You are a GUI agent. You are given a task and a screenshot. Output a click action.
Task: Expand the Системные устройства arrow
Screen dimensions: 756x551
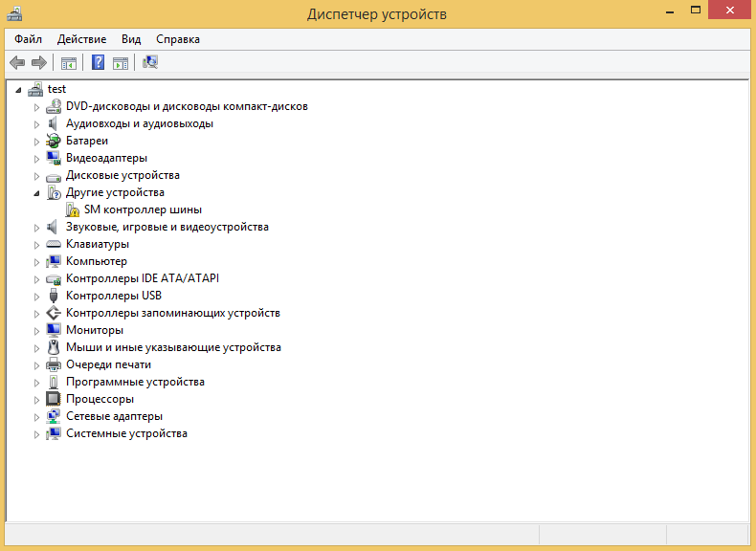[x=36, y=434]
